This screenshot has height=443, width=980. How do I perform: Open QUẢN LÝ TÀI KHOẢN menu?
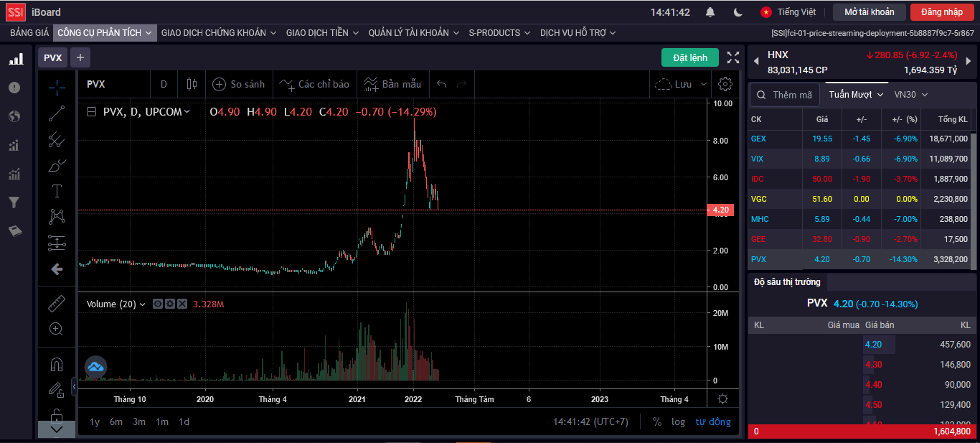414,32
